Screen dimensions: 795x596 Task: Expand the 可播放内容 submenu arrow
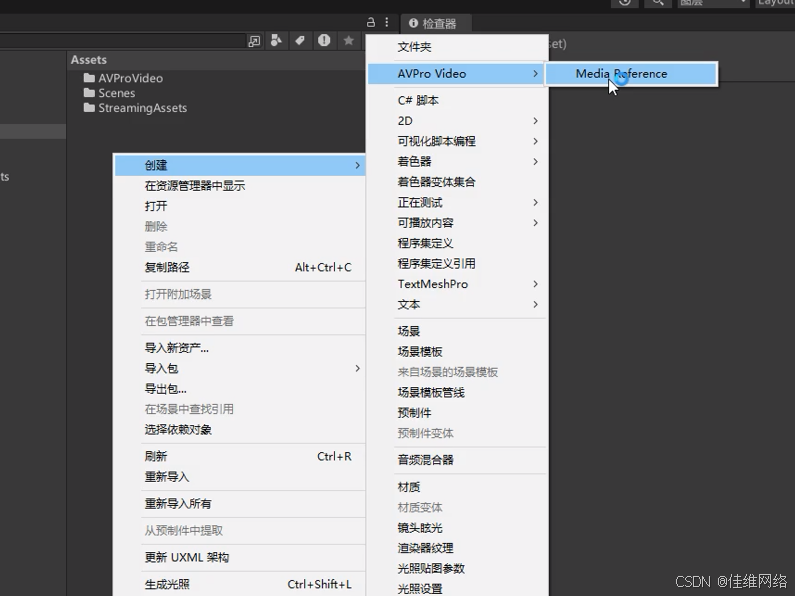(535, 222)
